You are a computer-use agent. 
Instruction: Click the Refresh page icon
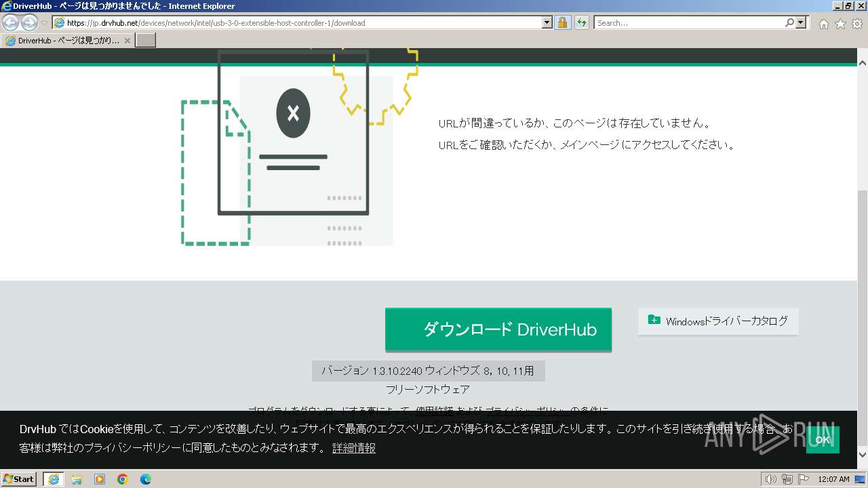[x=581, y=22]
